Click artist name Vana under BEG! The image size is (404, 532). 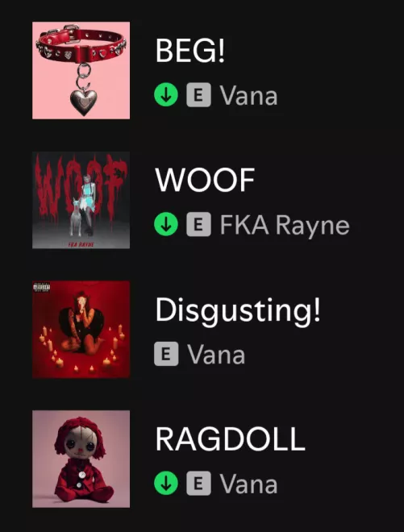pyautogui.click(x=248, y=96)
